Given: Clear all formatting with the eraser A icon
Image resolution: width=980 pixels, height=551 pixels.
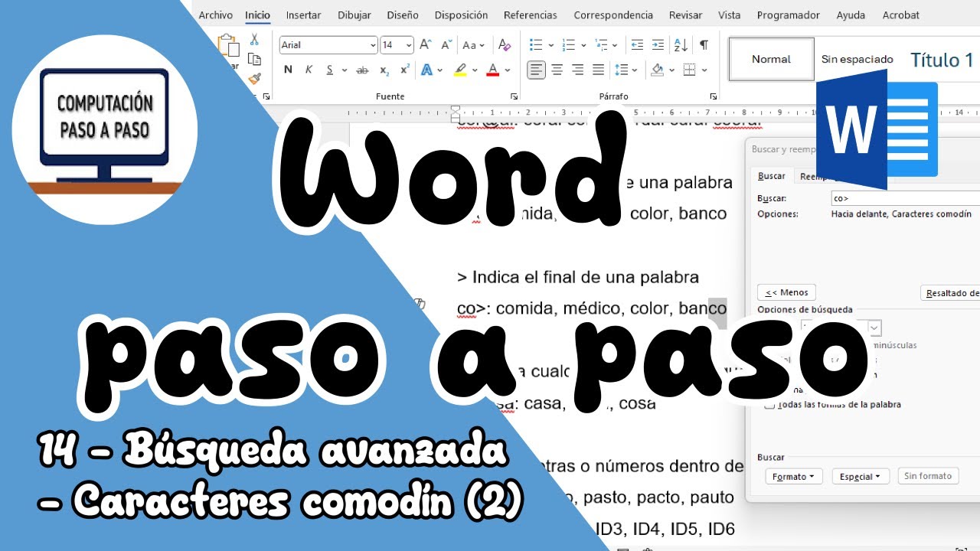Looking at the screenshot, I should coord(504,45).
